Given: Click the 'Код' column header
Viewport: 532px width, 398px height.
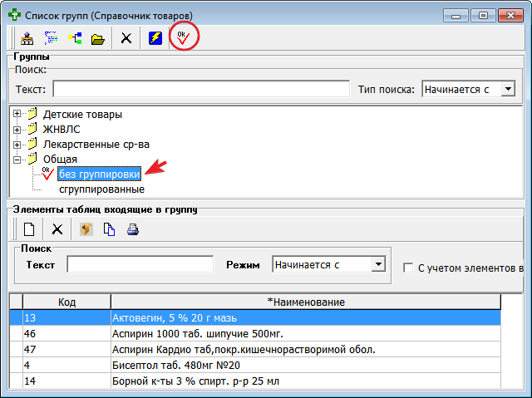Looking at the screenshot, I should tap(67, 302).
